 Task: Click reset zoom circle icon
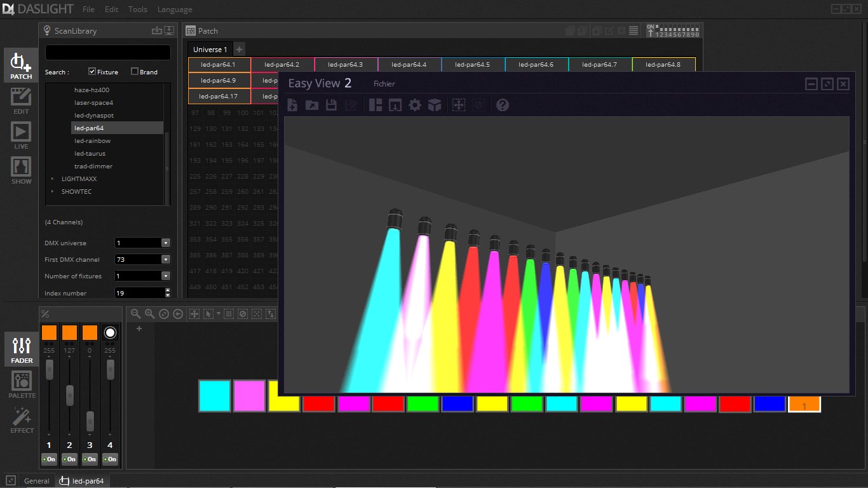tap(163, 313)
